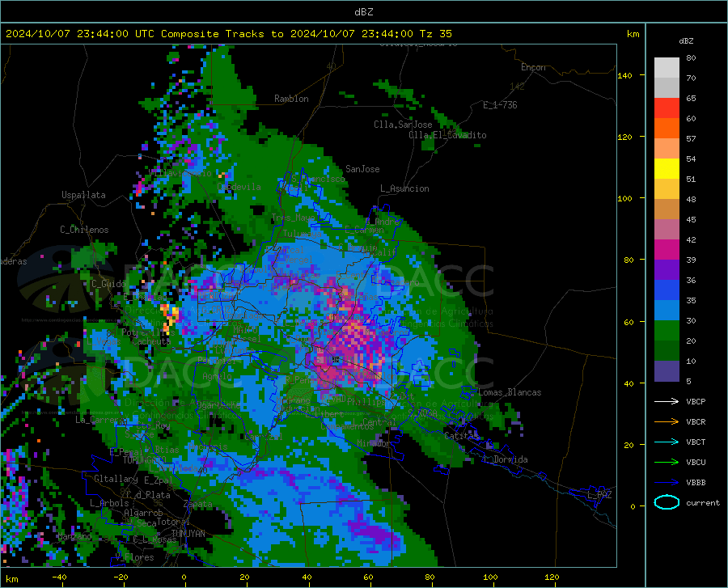Select the brown 45-48 dBZ swatch
Screen dimensions: 728x588
(x=667, y=209)
